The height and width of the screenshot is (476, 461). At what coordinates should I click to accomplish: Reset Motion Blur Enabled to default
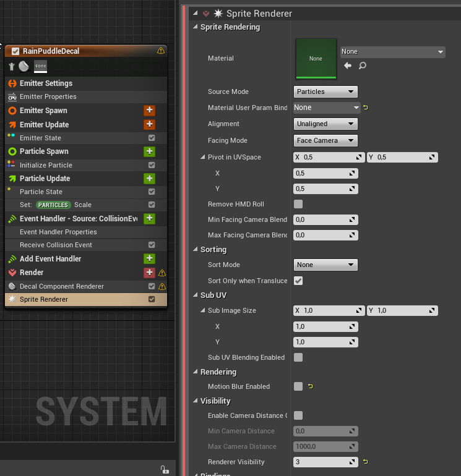click(310, 386)
